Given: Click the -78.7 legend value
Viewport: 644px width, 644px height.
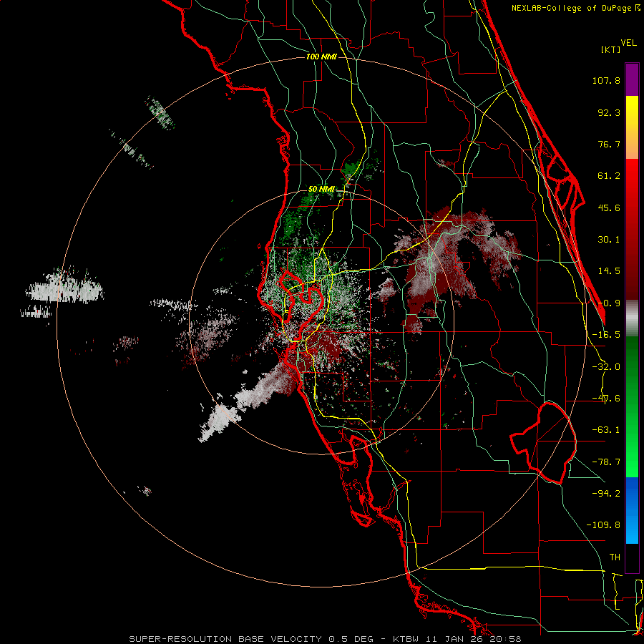Looking at the screenshot, I should tap(606, 462).
